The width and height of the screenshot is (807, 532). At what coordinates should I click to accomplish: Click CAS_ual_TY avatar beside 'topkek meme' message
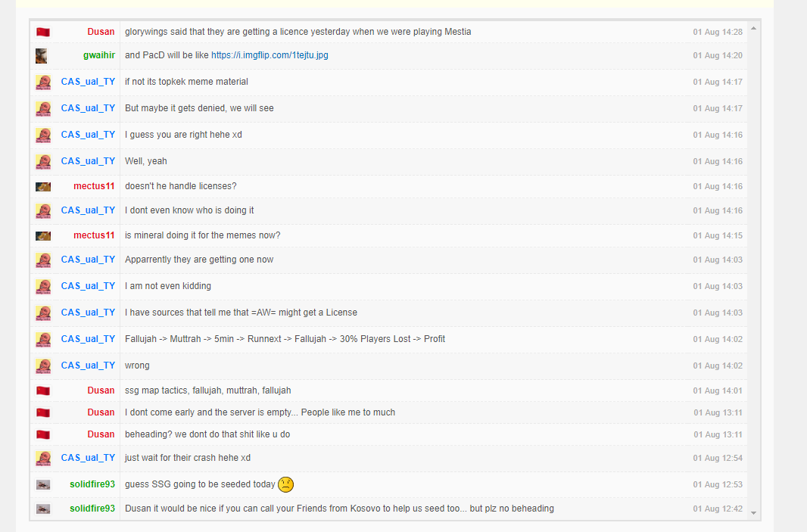[x=43, y=82]
